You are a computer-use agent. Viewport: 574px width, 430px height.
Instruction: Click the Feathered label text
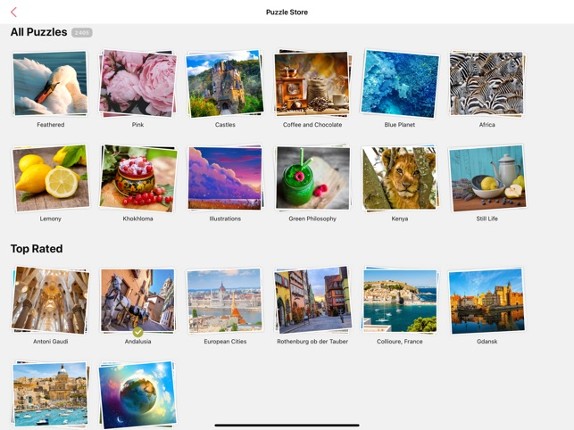click(x=51, y=125)
